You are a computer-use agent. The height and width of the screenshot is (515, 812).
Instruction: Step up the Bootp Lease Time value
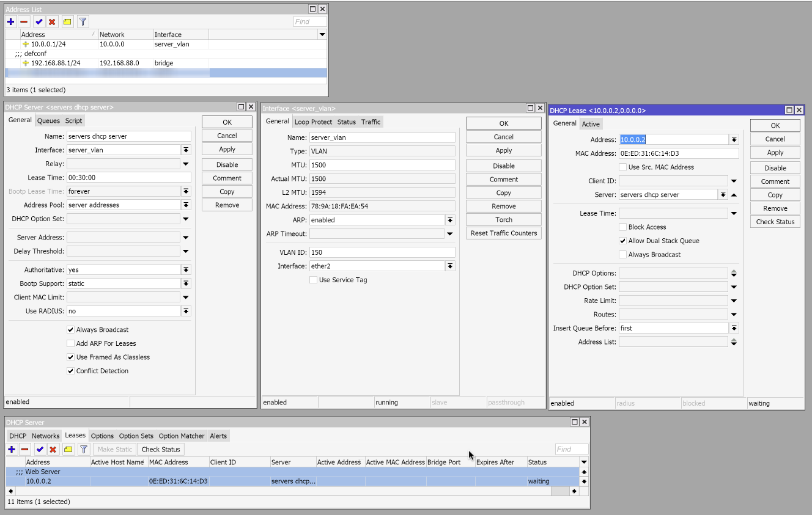coord(186,189)
